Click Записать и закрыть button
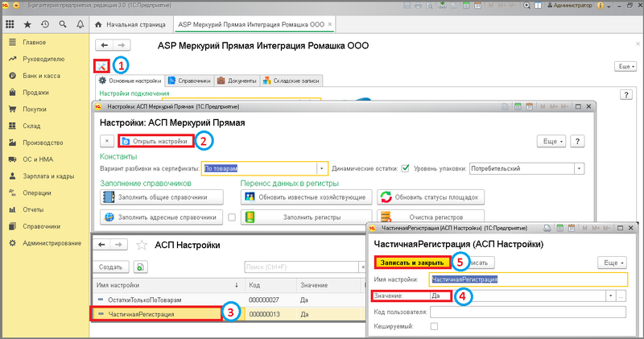The width and height of the screenshot is (644, 339). coord(412,263)
